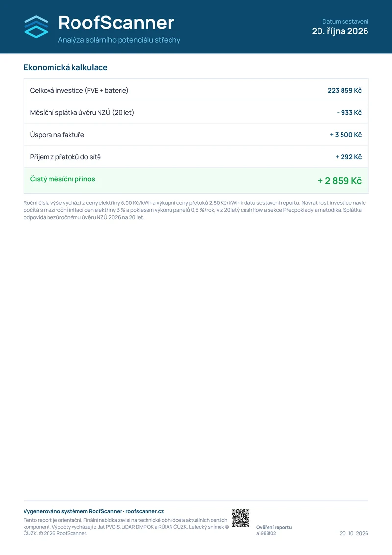Click the green Čistý měsíční přínos label
The width and height of the screenshot is (392, 555).
click(63, 179)
